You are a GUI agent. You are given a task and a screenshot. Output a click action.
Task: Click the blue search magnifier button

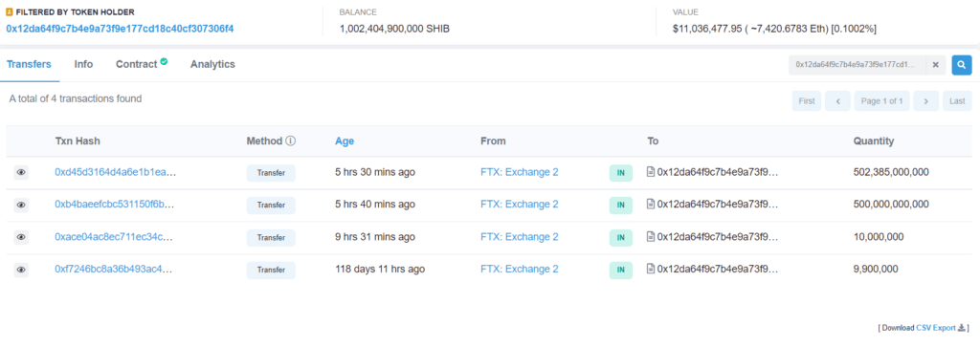pos(961,65)
